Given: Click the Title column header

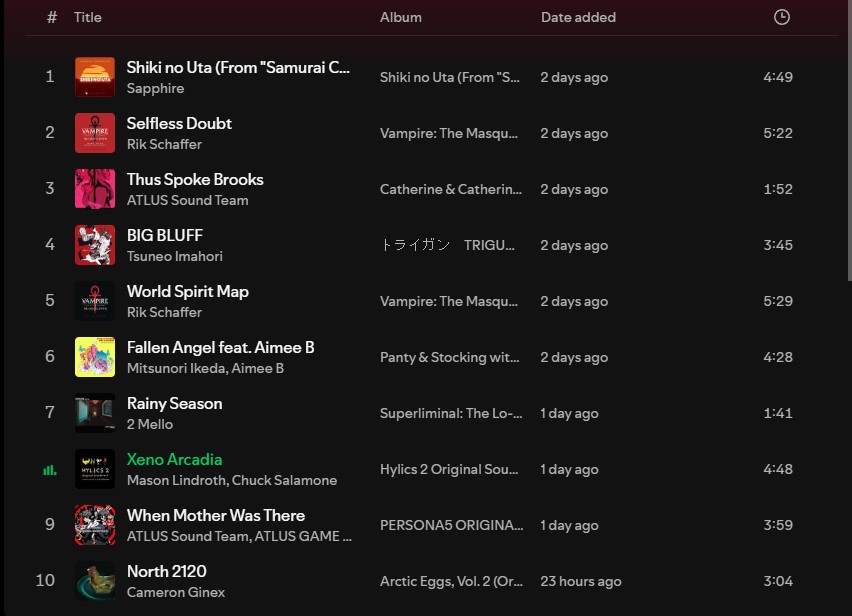Looking at the screenshot, I should click(x=87, y=17).
